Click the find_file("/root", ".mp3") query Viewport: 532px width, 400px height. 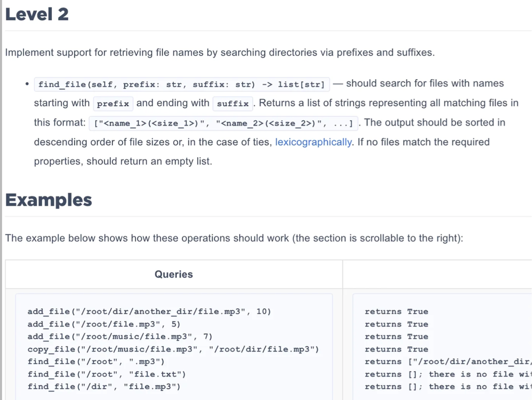(96, 362)
